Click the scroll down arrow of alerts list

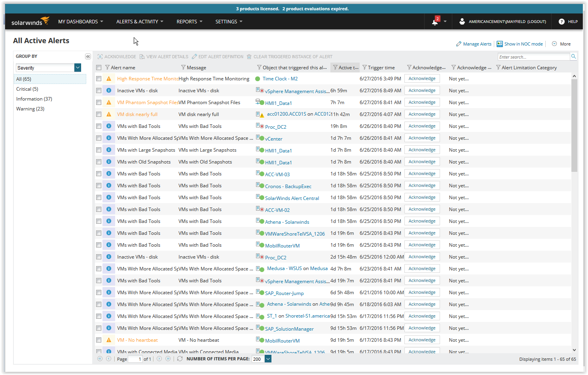(574, 350)
